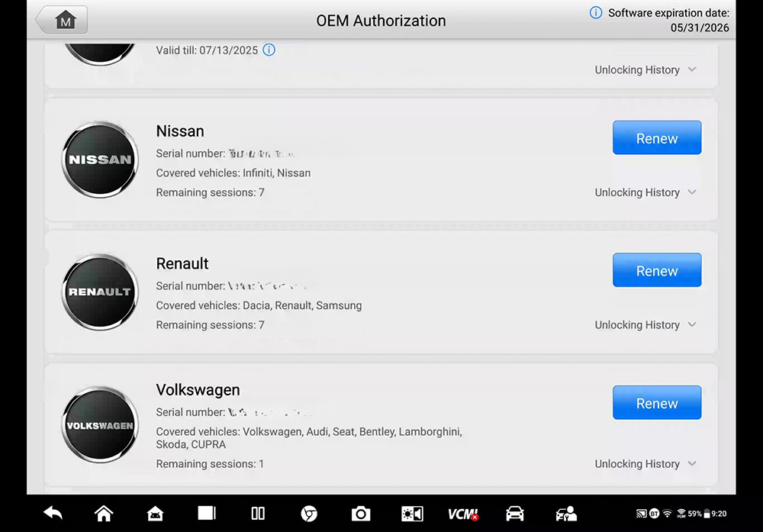Expand Unlocking History for Volkswagen
The width and height of the screenshot is (763, 532).
tap(645, 463)
